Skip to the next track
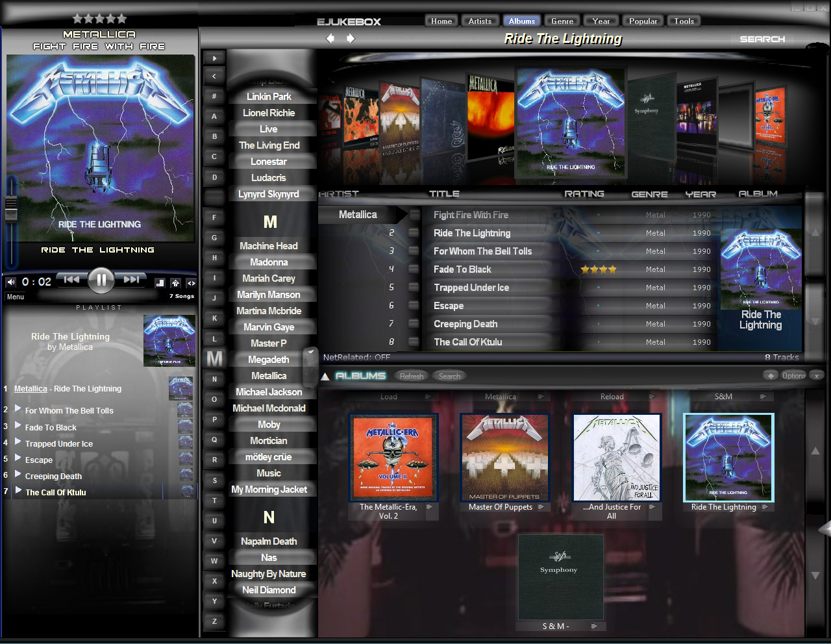The width and height of the screenshot is (831, 644). (x=131, y=280)
